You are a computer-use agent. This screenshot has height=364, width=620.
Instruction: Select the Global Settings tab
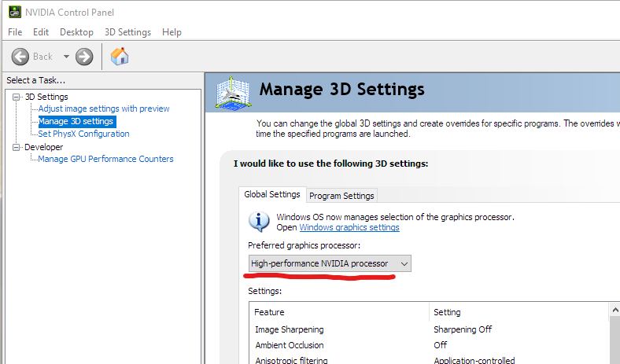tap(272, 195)
